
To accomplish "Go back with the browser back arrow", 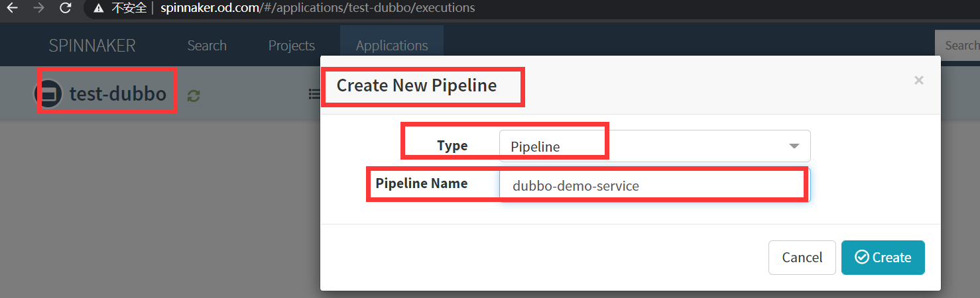I will click(x=11, y=9).
